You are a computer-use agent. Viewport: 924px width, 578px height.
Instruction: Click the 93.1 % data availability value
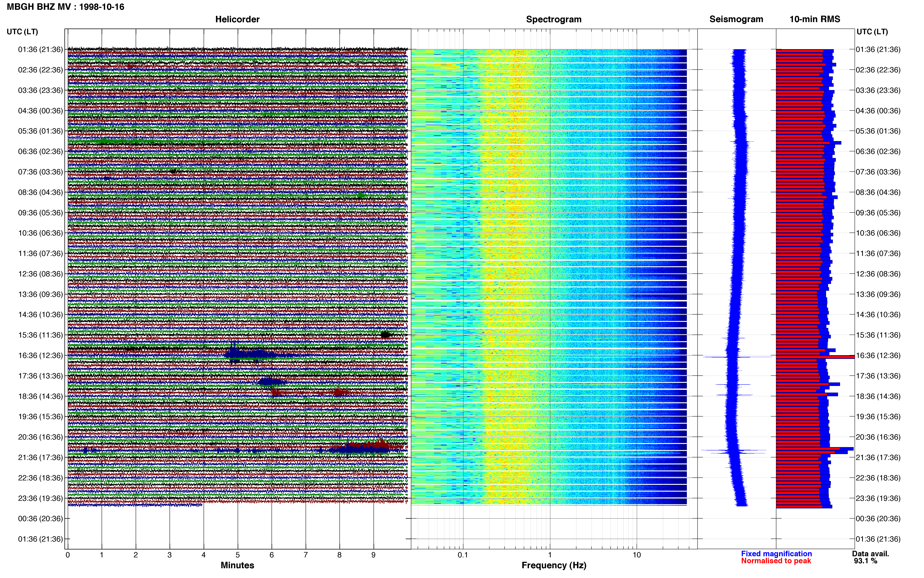click(865, 561)
